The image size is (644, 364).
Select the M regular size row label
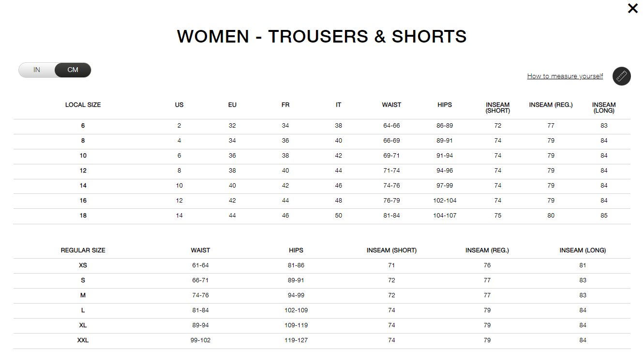point(83,295)
